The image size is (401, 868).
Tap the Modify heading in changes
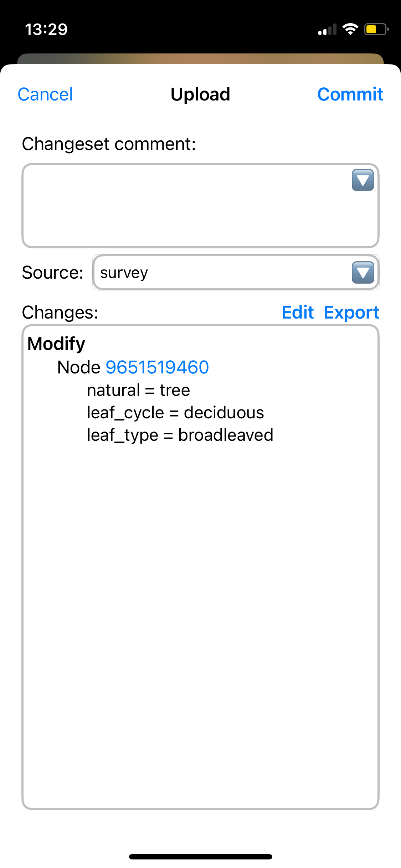56,344
